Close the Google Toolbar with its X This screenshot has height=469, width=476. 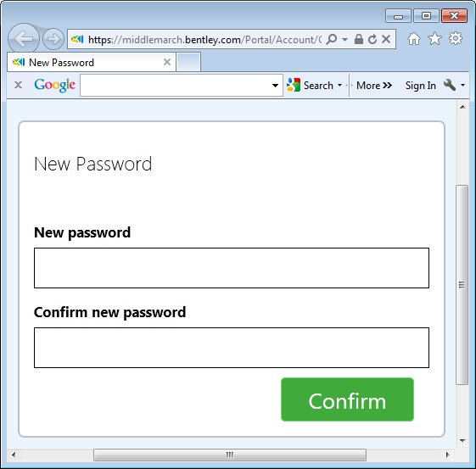pos(18,85)
